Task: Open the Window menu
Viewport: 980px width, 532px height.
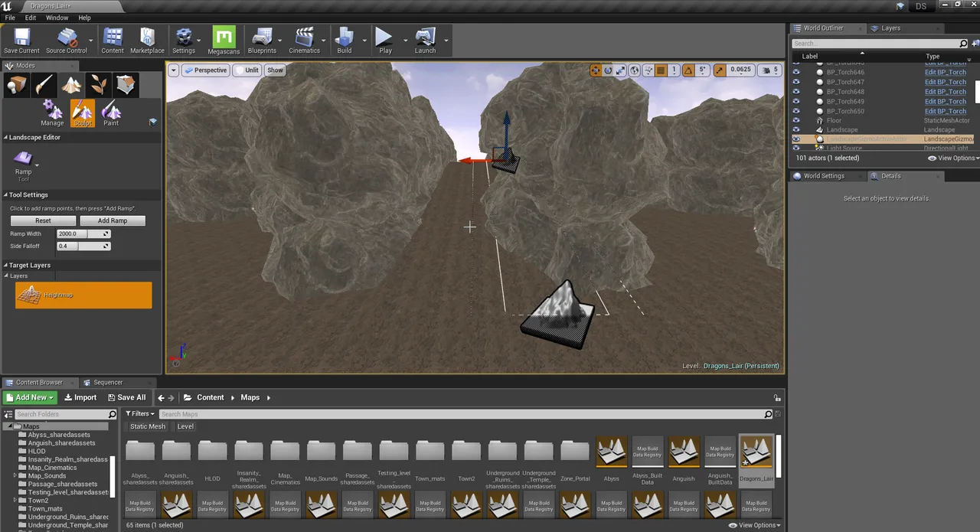Action: [x=57, y=18]
